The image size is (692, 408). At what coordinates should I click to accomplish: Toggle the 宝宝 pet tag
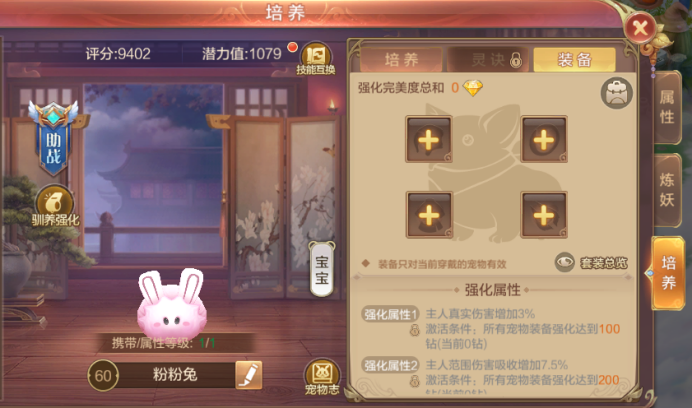(x=322, y=269)
